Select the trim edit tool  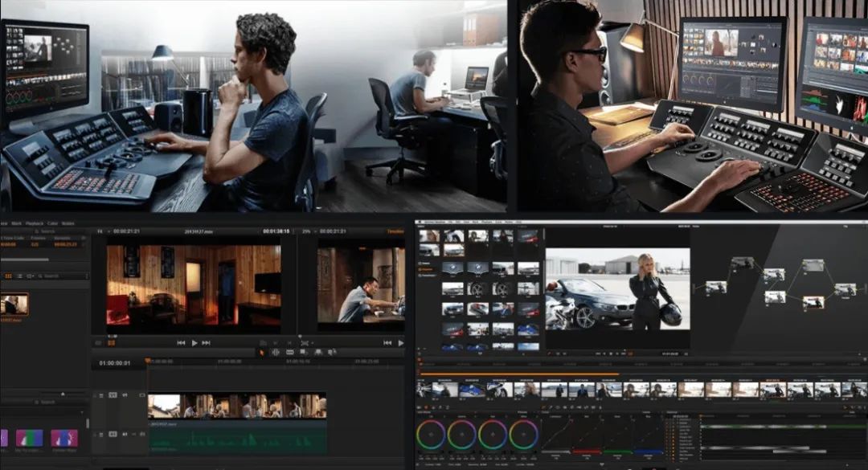(276, 352)
